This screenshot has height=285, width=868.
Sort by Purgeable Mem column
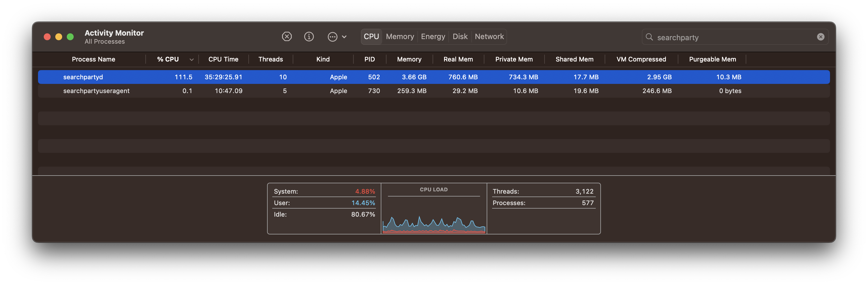[712, 59]
